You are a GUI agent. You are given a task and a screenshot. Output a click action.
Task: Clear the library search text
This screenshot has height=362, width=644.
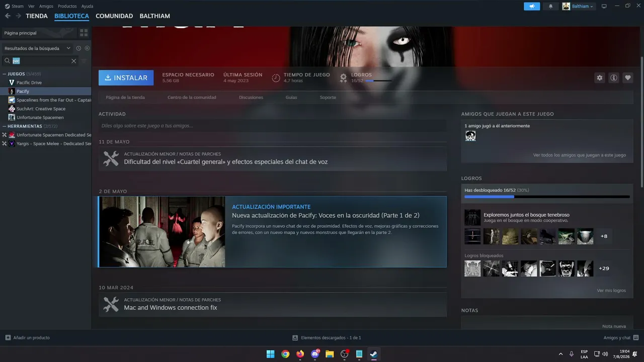73,61
